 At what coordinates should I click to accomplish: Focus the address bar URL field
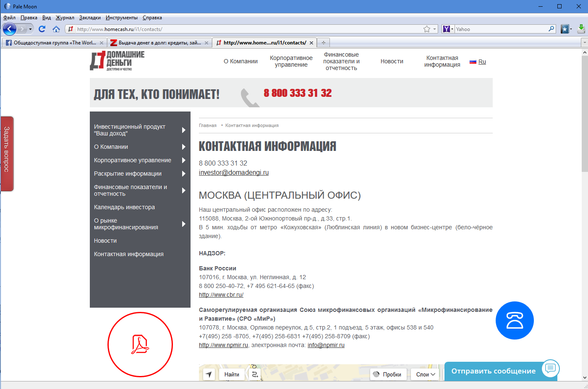point(248,29)
